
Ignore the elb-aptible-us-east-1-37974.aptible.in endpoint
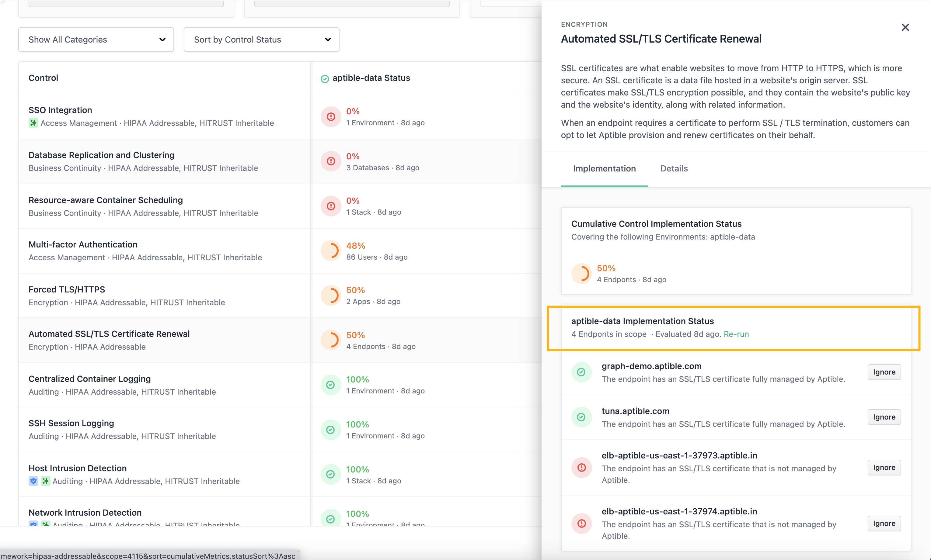(884, 524)
